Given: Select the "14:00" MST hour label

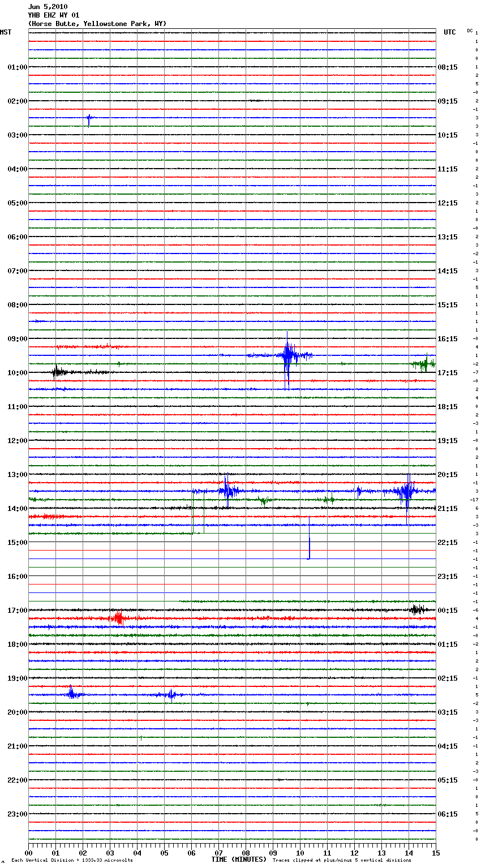Looking at the screenshot, I should [x=17, y=508].
